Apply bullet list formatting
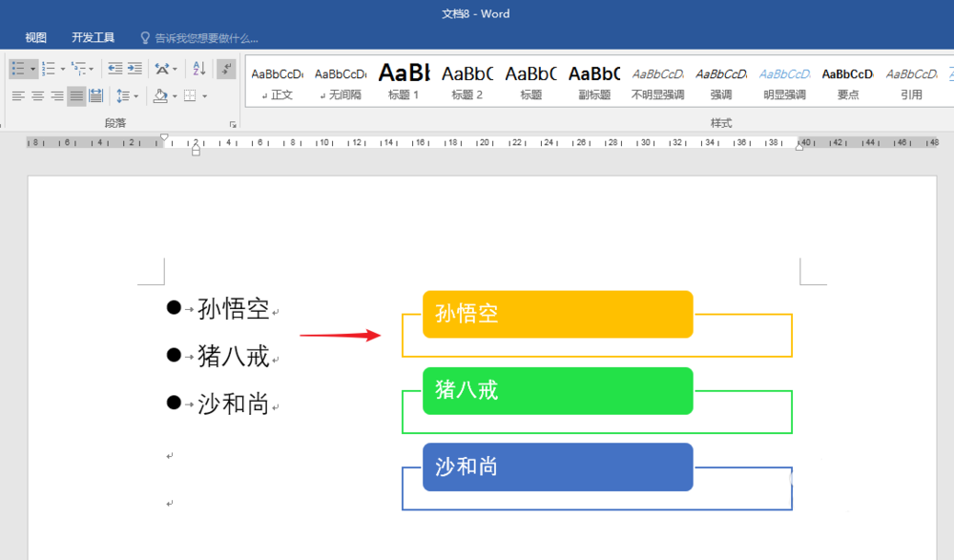This screenshot has width=954, height=560. [x=18, y=68]
